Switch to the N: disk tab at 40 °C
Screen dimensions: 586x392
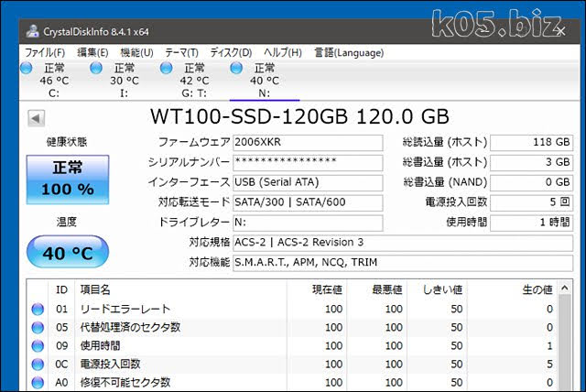[265, 81]
